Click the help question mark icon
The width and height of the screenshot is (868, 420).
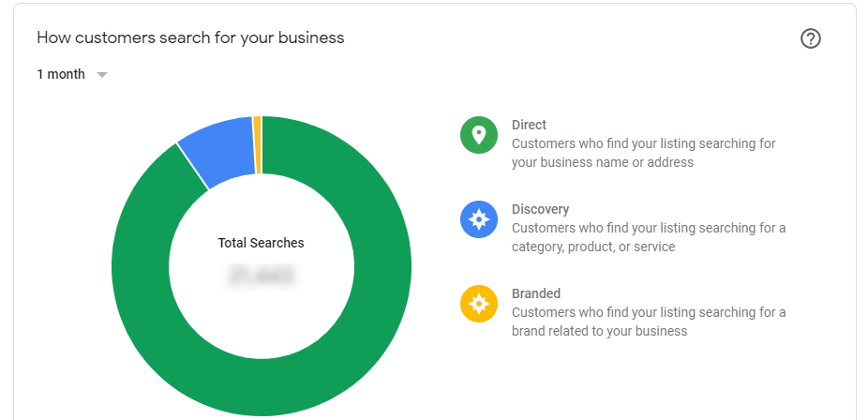(x=811, y=38)
